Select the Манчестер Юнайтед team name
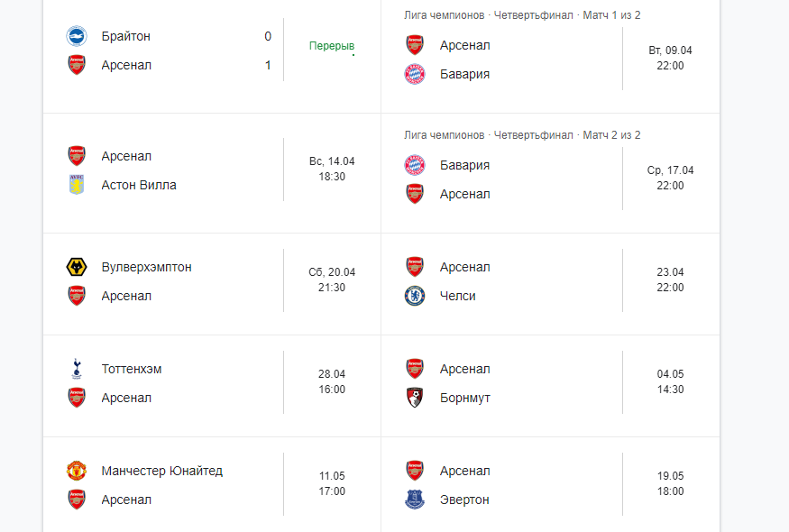The width and height of the screenshot is (789, 532). pos(162,471)
